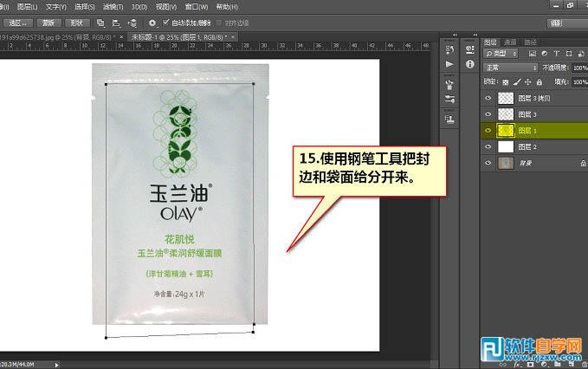Open the 3D(D) menu

[x=139, y=7]
